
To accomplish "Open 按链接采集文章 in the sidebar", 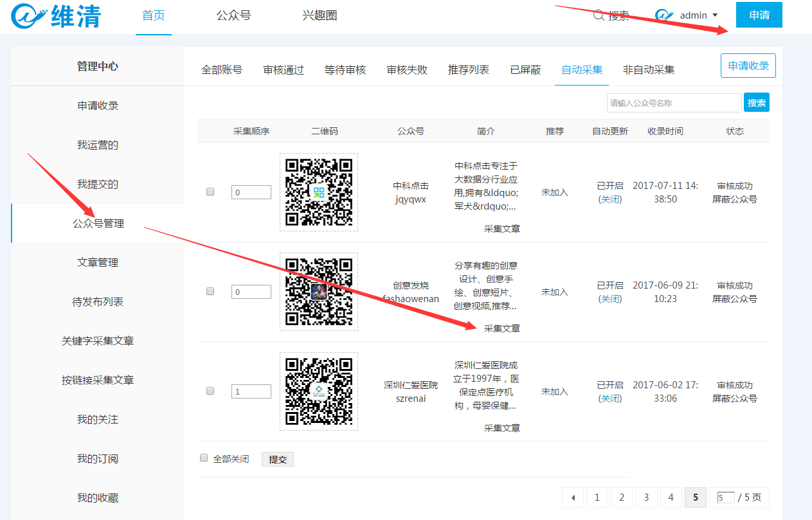I will 98,380.
